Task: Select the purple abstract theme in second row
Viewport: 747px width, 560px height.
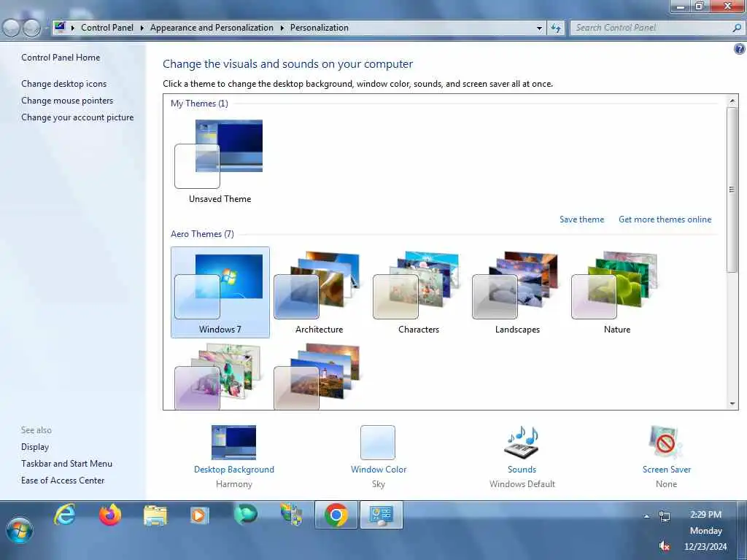Action: tap(217, 377)
